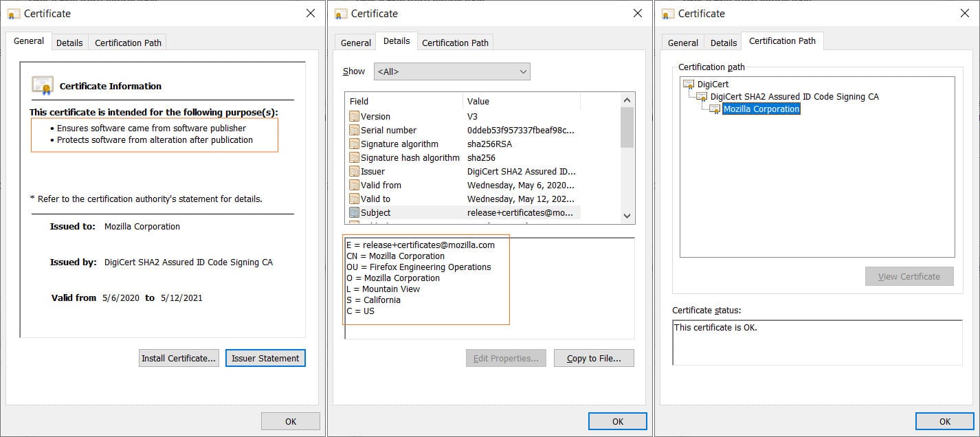Click the Valid from field icon

pyautogui.click(x=355, y=186)
